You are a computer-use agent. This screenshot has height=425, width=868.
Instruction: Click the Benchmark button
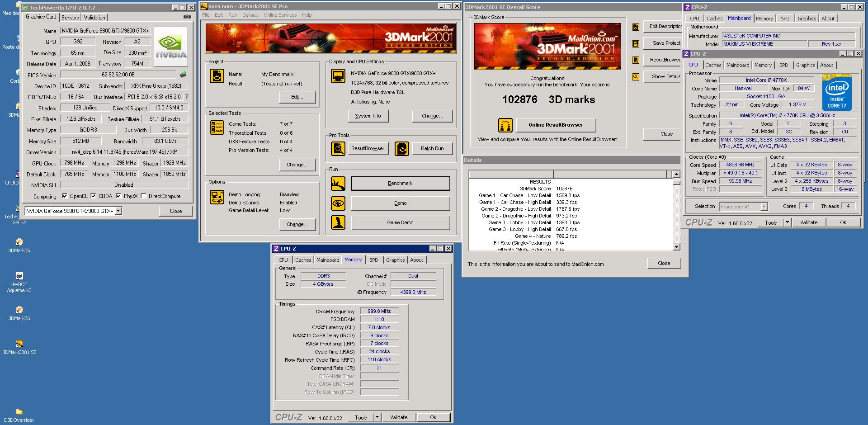(x=400, y=183)
